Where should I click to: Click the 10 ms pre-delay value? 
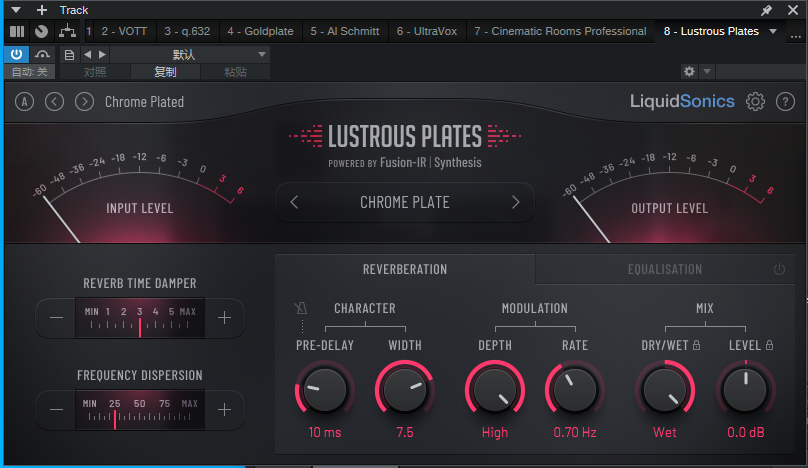point(325,432)
